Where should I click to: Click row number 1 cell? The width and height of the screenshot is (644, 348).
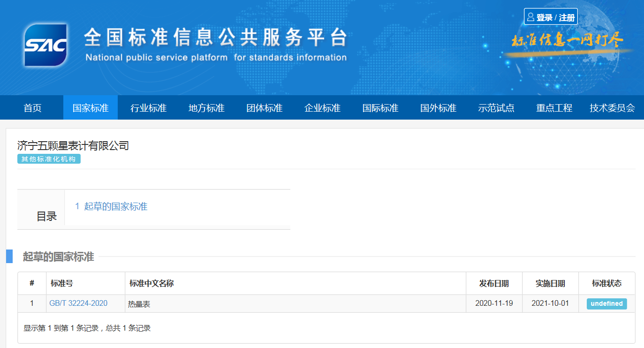(32, 303)
